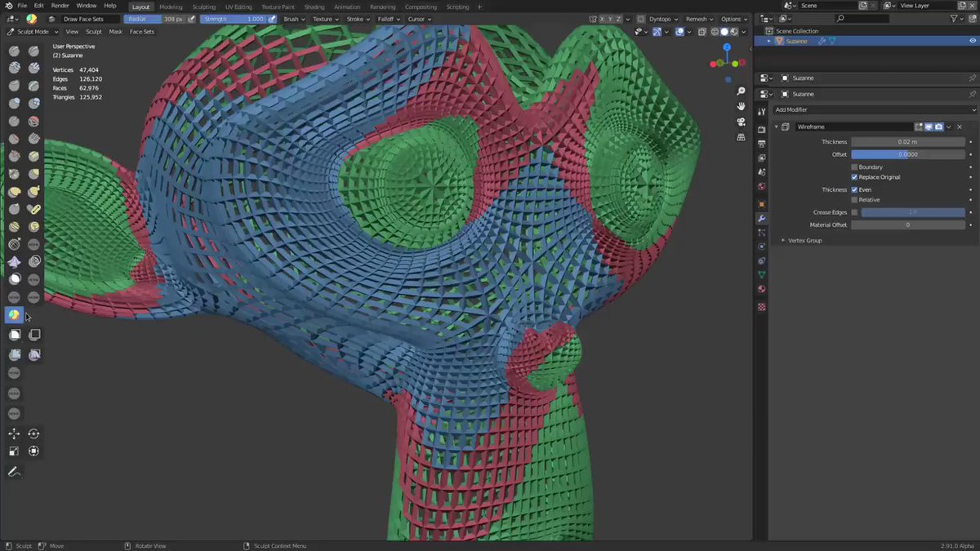Select the Transform tool in toolbar
Image resolution: width=980 pixels, height=551 pixels.
(x=34, y=451)
